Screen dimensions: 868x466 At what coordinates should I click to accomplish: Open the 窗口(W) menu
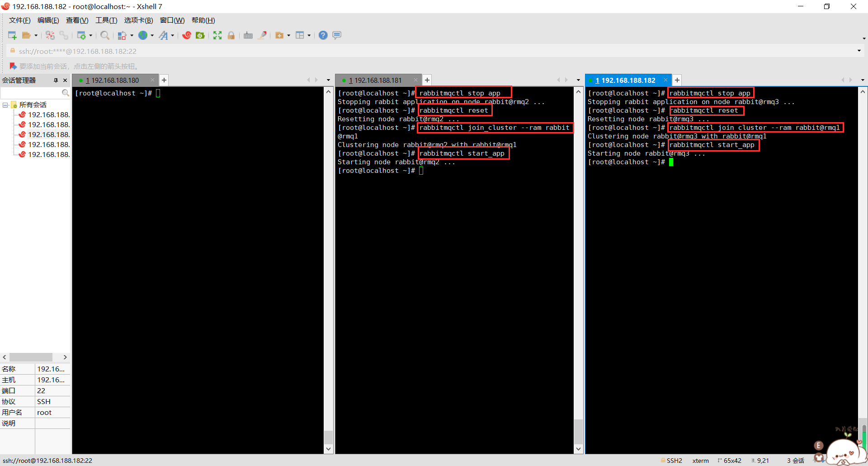pyautogui.click(x=172, y=20)
